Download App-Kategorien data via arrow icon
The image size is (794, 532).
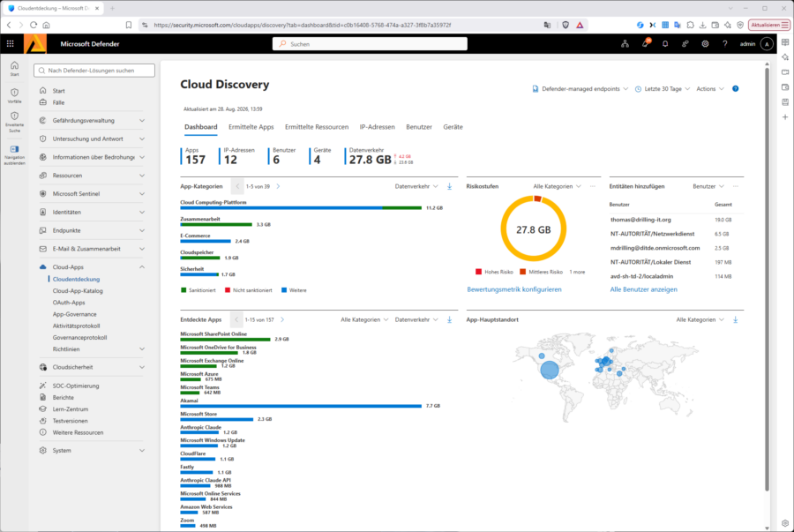coord(449,186)
